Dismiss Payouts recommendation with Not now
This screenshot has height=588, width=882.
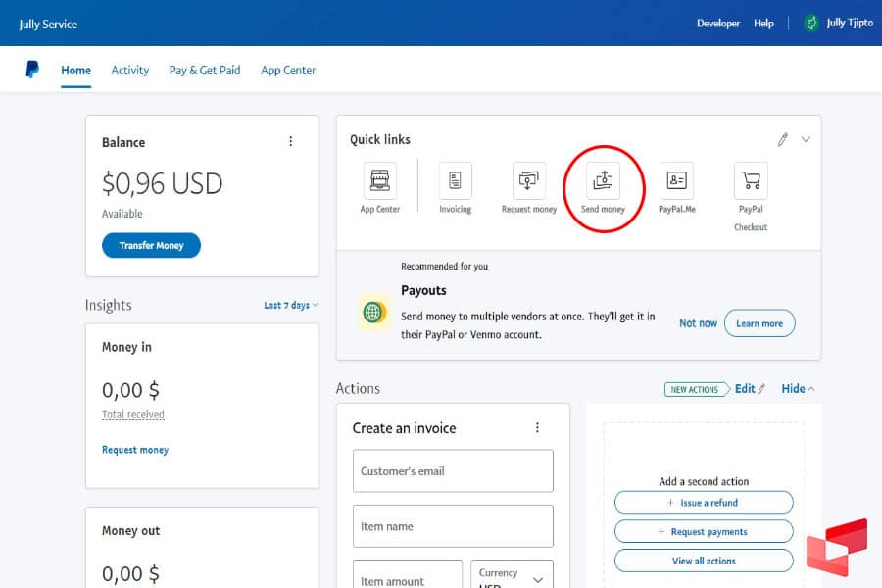698,323
